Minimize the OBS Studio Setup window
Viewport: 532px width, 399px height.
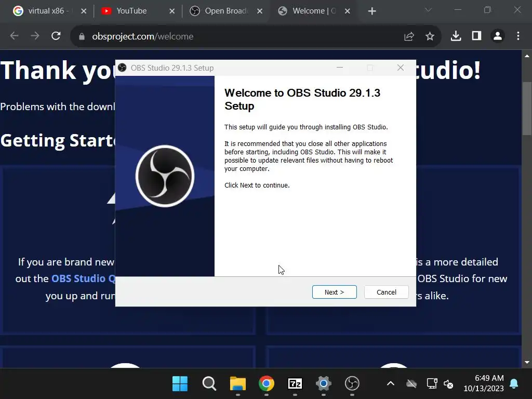[x=340, y=68]
